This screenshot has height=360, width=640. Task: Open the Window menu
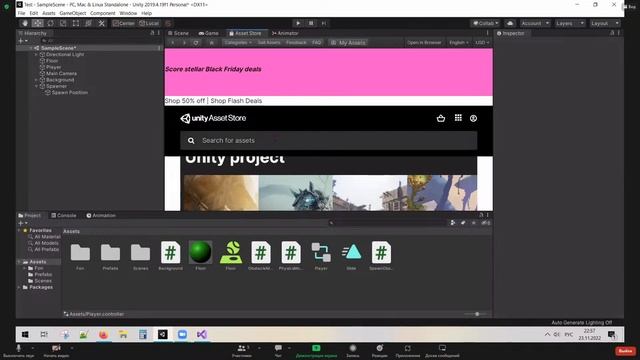[x=128, y=13]
